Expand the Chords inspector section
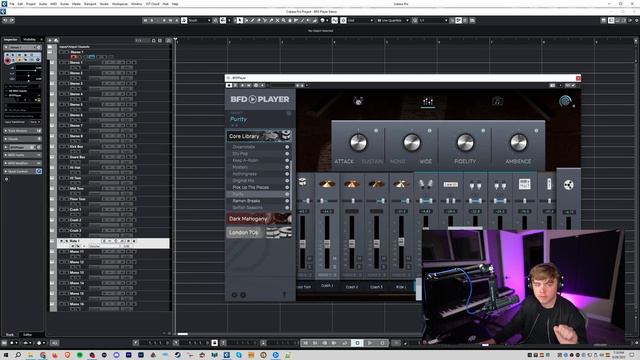The image size is (640, 360). coord(22,139)
